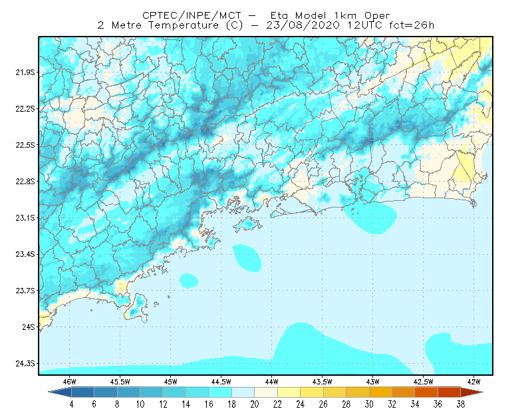
Task: Click the 21.9S latitude axis label
Action: 25,72
